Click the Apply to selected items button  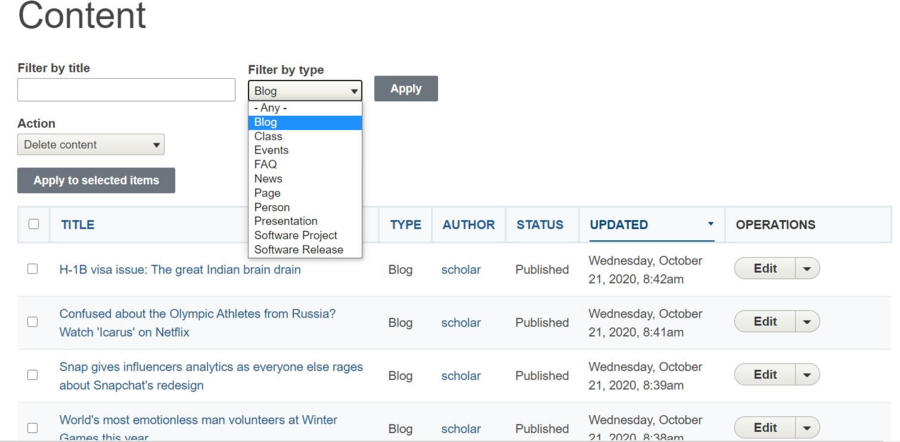(x=96, y=180)
